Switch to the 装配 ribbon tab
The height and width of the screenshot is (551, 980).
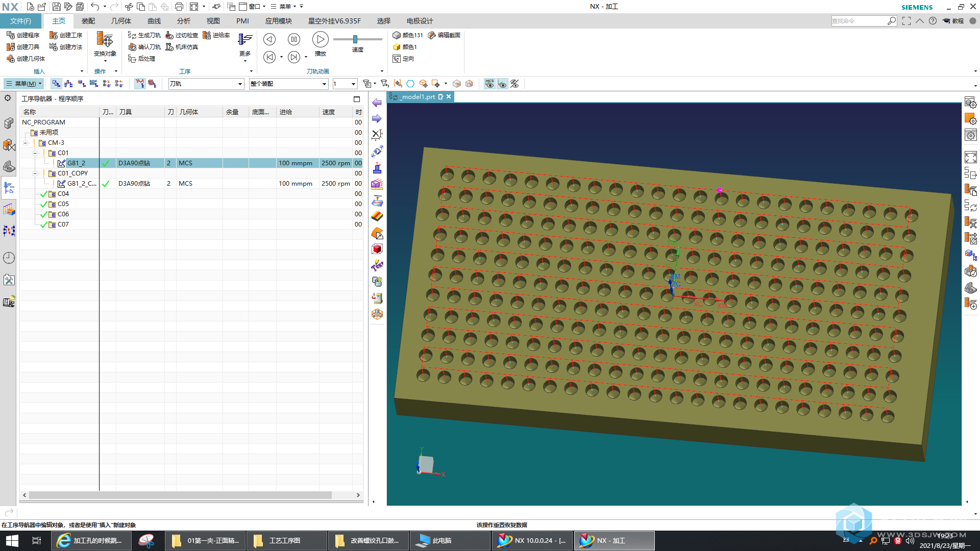[88, 21]
